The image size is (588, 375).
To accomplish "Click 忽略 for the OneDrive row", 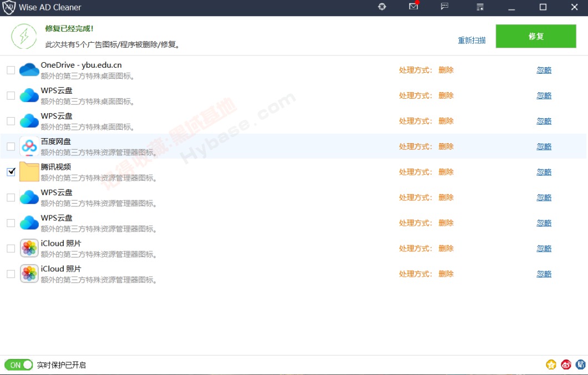I will 544,70.
